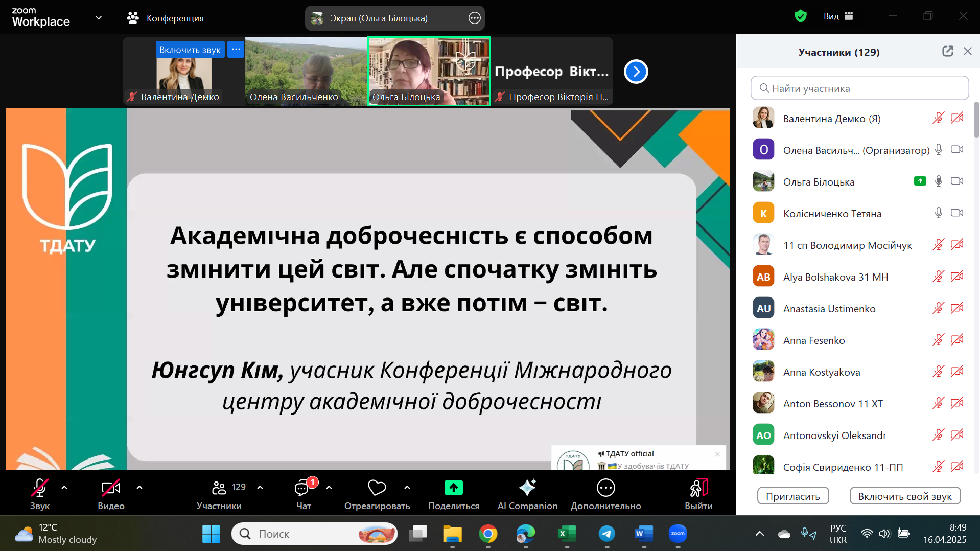Toggle Валентина Демко (Я) camera in participants list
Viewport: 980px width, 551px height.
(x=957, y=118)
